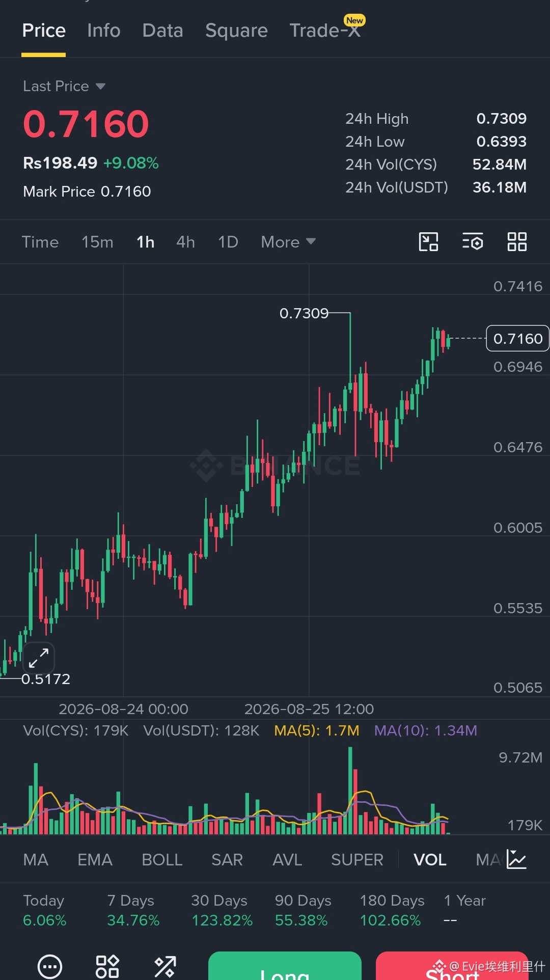Tap the Vol(CYS): 179K label
550x980 pixels.
click(x=76, y=730)
